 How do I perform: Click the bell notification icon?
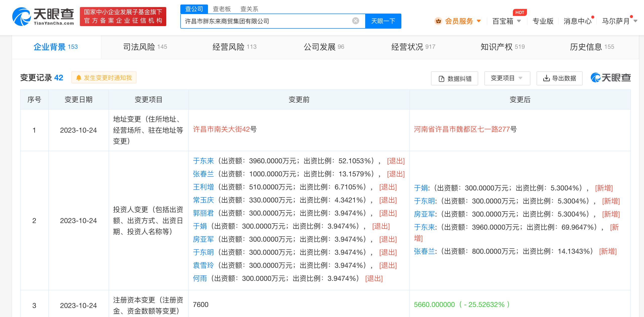79,78
